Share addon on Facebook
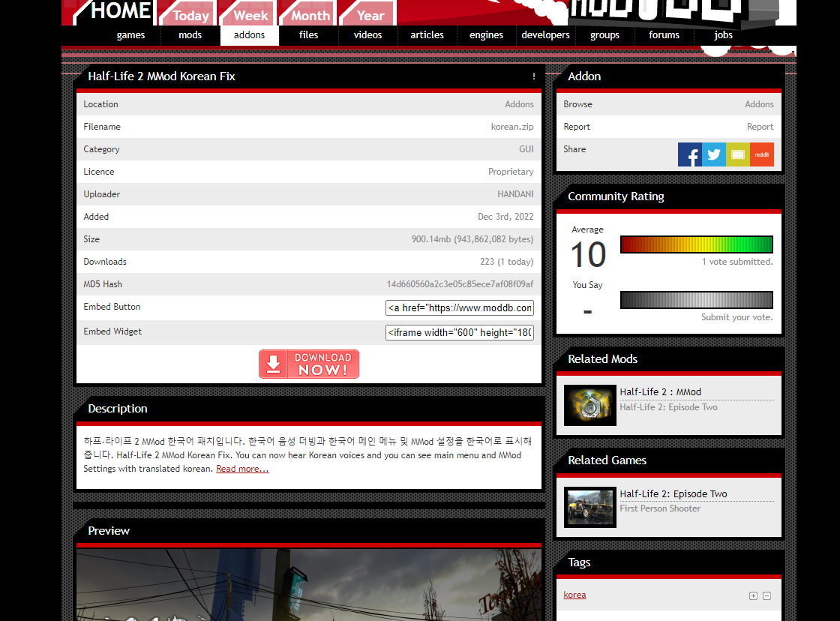This screenshot has width=840, height=621. coord(689,154)
